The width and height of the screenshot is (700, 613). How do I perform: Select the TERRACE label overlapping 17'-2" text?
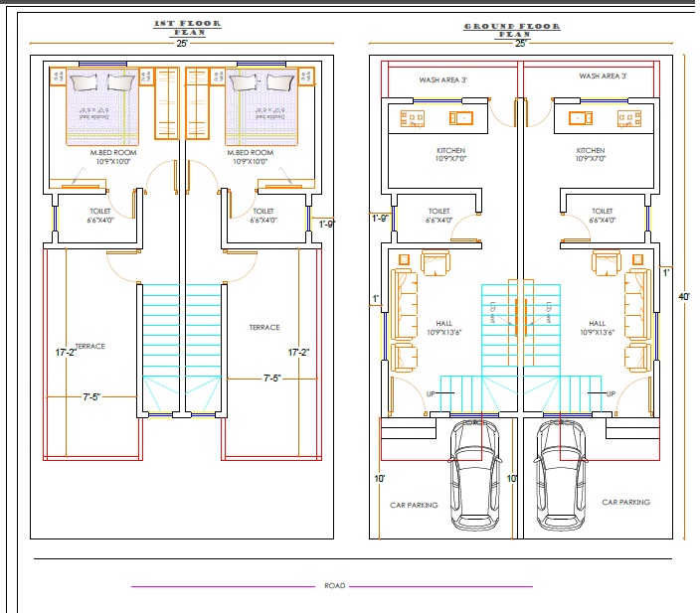point(89,346)
